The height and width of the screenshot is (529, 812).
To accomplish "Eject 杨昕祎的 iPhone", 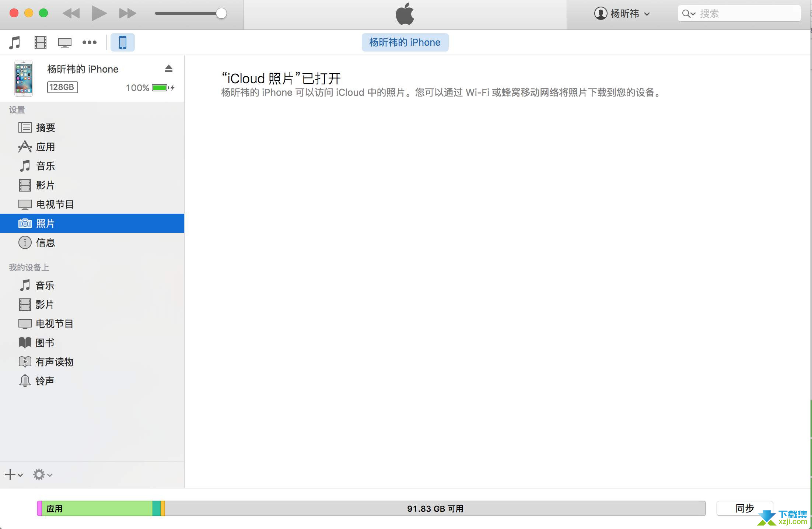I will click(x=169, y=69).
